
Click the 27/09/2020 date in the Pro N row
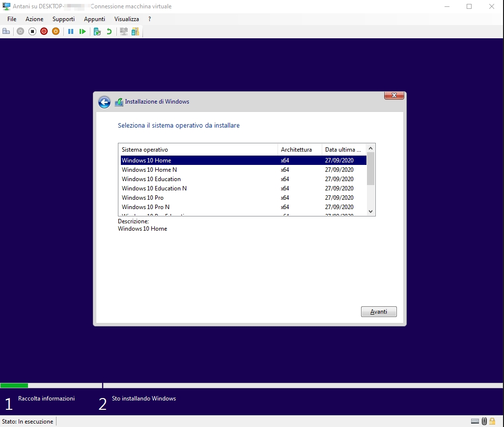pyautogui.click(x=339, y=207)
